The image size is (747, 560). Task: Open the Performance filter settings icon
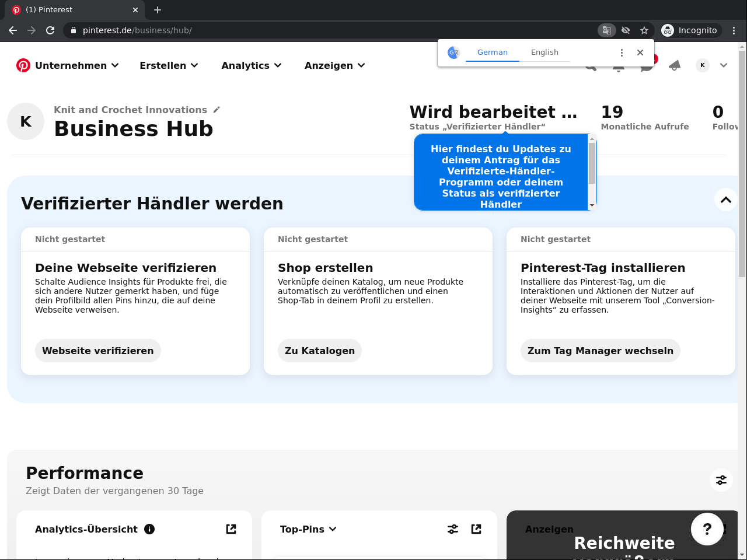point(721,480)
